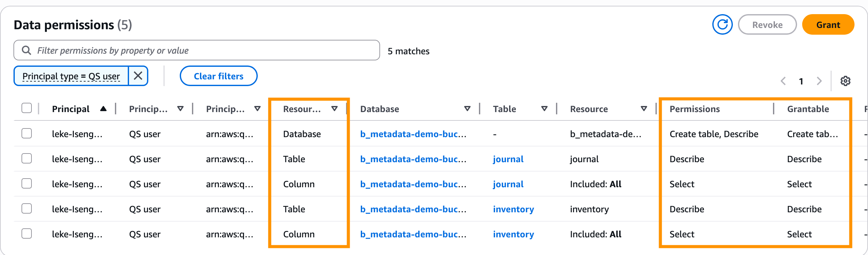This screenshot has width=868, height=255.
Task: Sort by third Princip... column arrow
Action: coord(257,109)
